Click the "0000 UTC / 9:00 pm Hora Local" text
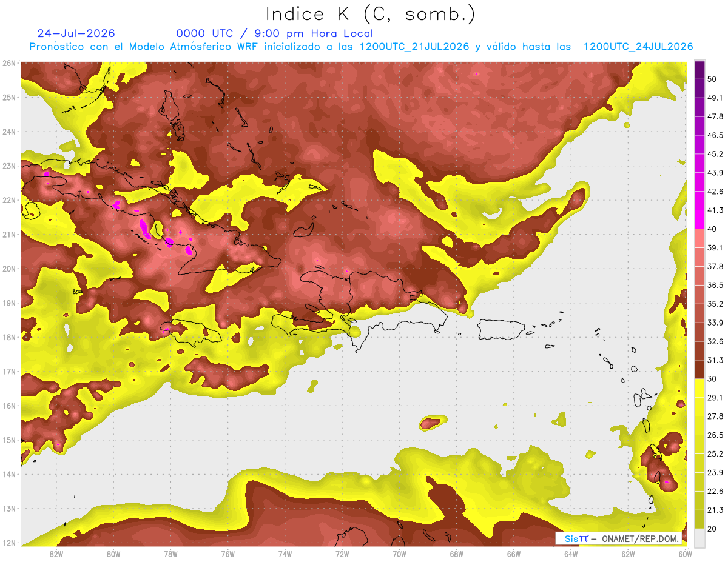Screen dimensions: 728x562 coord(274,33)
